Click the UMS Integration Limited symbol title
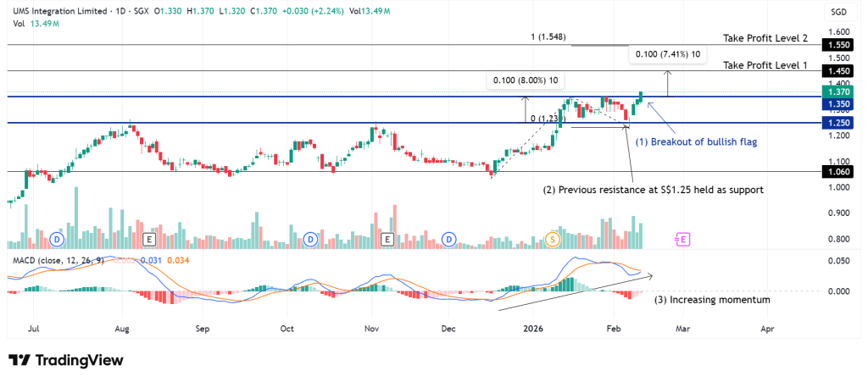 click(x=61, y=10)
